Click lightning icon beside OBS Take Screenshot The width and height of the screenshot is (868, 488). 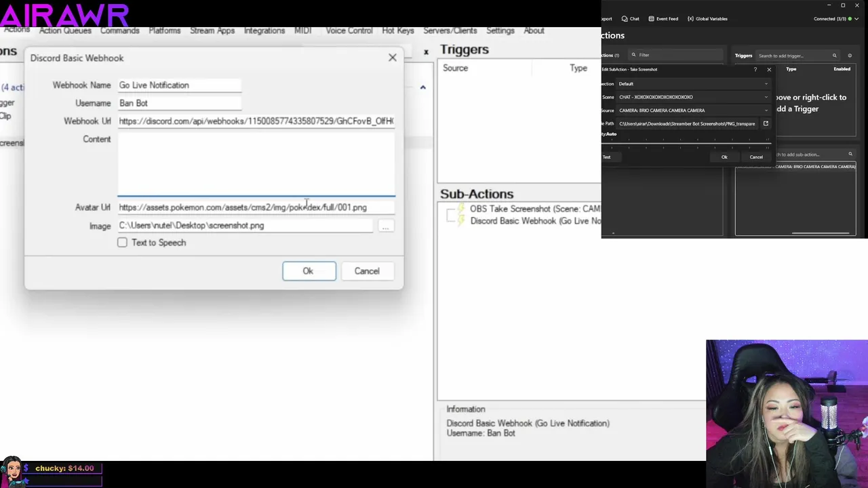tap(461, 209)
